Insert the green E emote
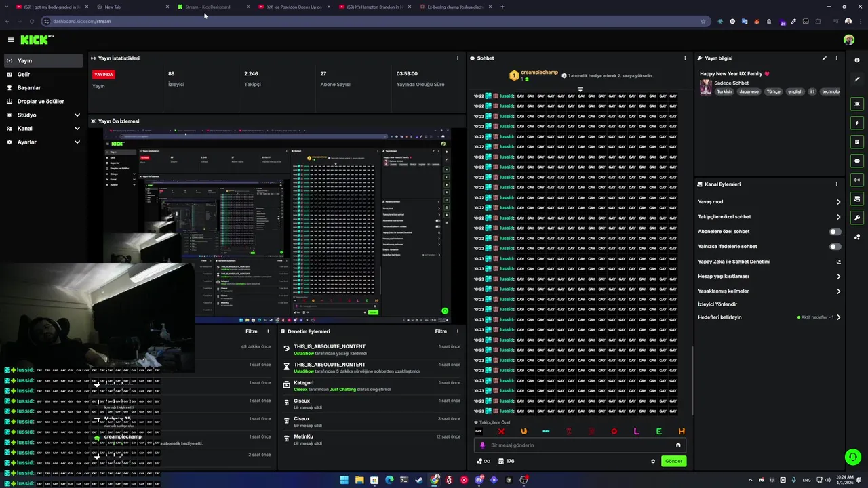Image resolution: width=868 pixels, height=488 pixels. [x=659, y=431]
